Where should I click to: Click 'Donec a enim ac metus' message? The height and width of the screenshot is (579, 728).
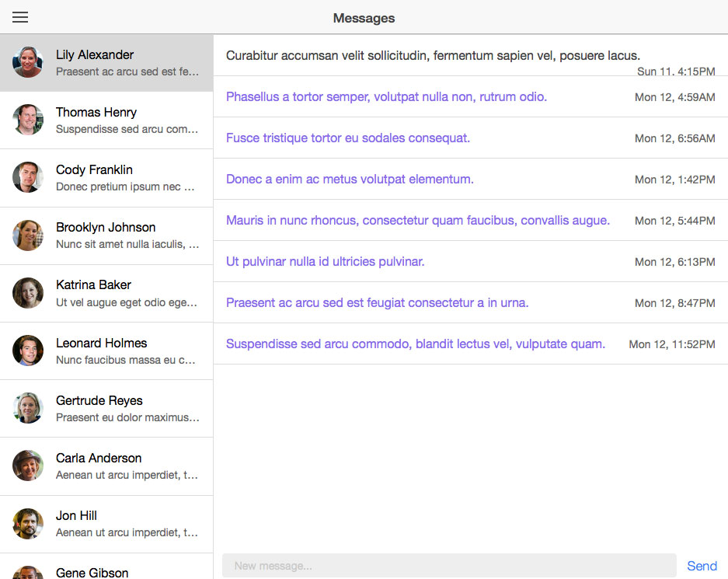471,180
